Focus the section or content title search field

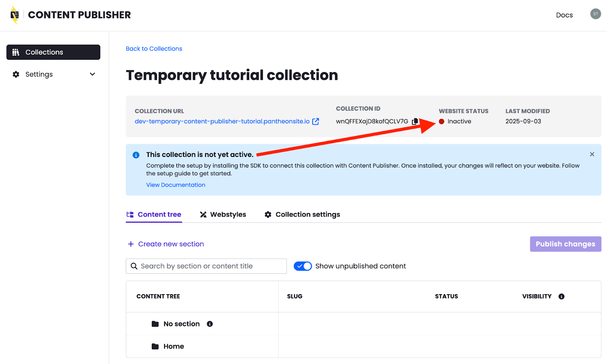click(206, 266)
